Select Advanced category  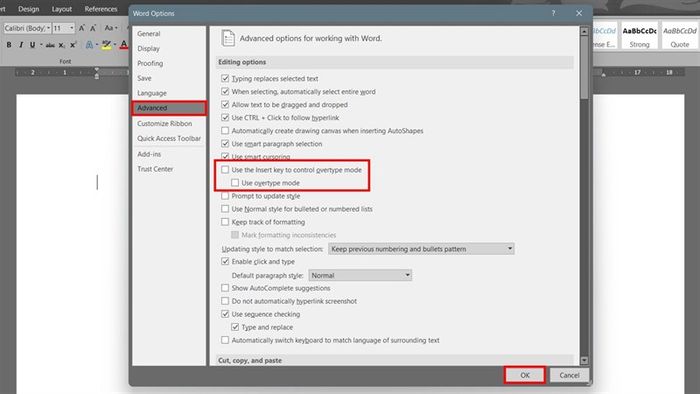point(169,108)
